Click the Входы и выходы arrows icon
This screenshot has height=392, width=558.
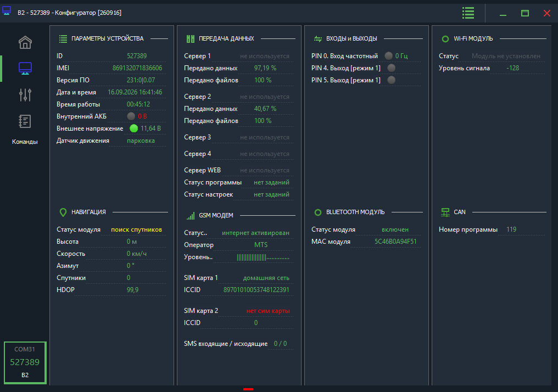click(x=318, y=39)
